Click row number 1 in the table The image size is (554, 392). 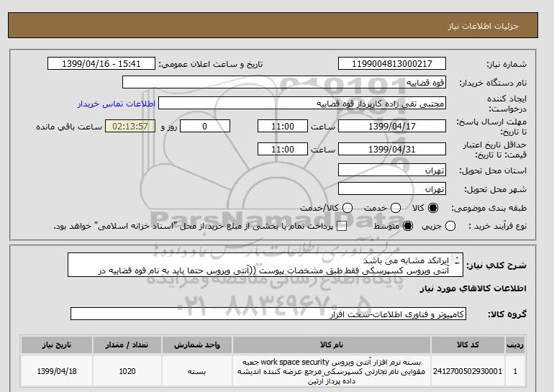(x=515, y=371)
